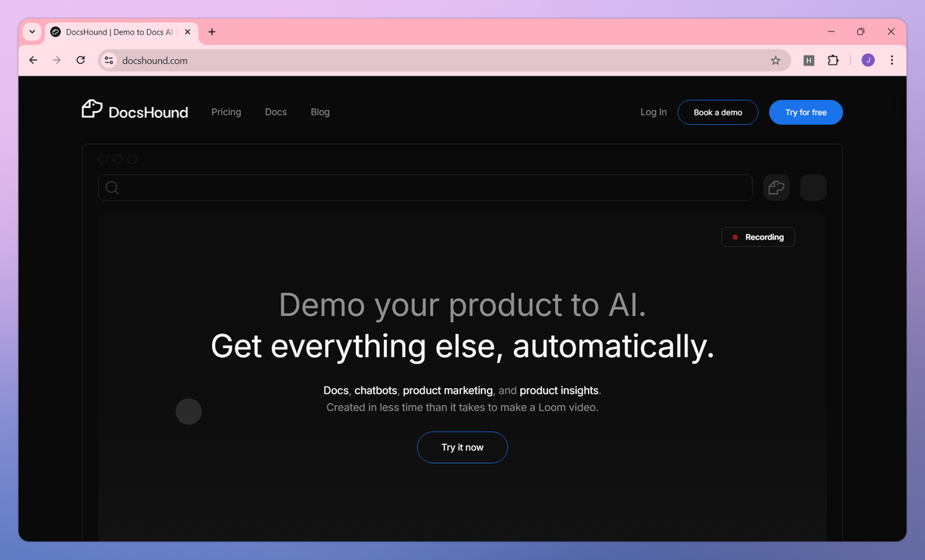Select the dog-head icon in the demo window

775,187
